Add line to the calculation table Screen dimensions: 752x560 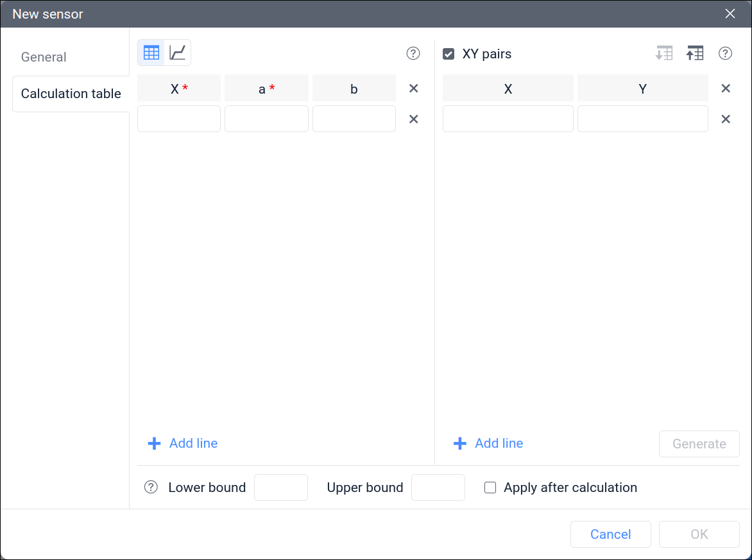tap(184, 443)
